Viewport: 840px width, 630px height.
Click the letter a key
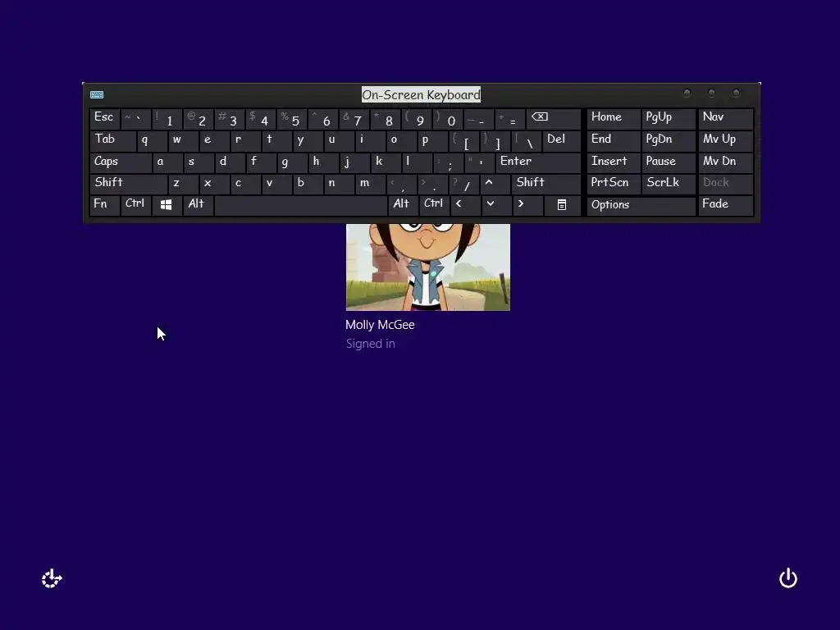click(167, 162)
